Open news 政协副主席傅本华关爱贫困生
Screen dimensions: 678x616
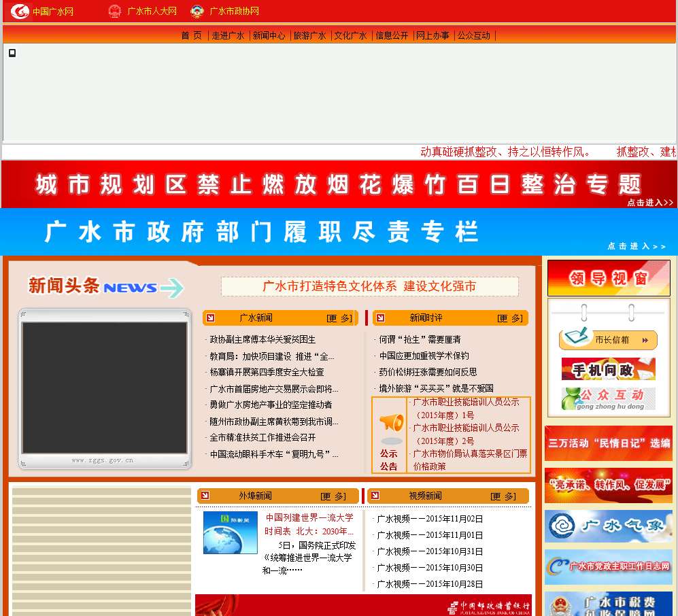[x=262, y=339]
